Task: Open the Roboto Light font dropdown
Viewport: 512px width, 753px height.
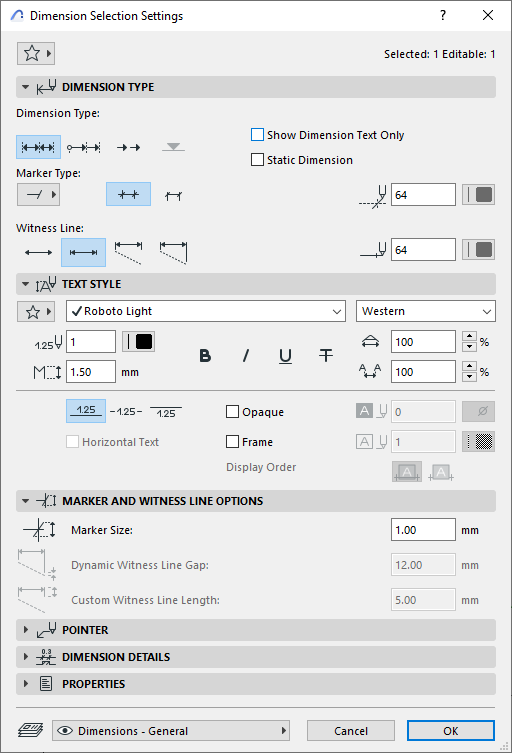Action: tap(206, 311)
